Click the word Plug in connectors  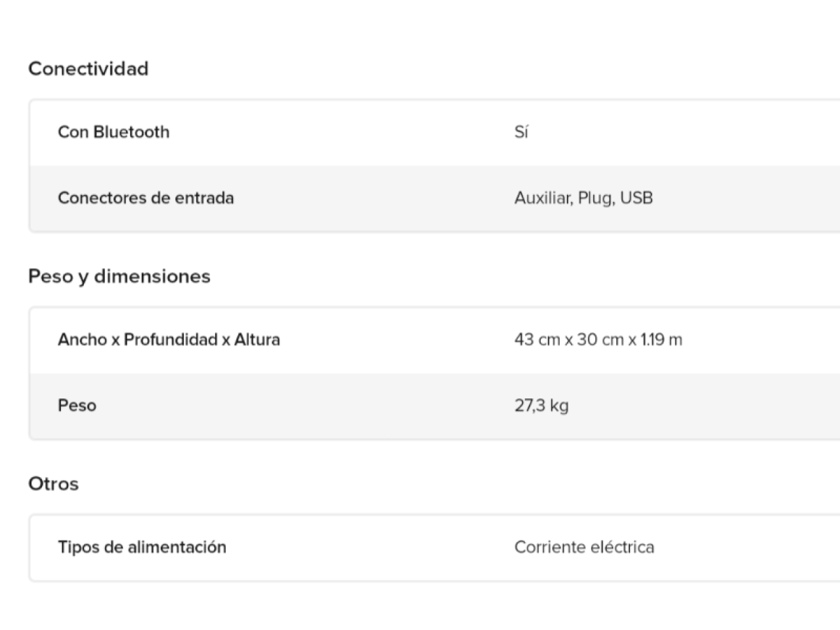coord(595,198)
